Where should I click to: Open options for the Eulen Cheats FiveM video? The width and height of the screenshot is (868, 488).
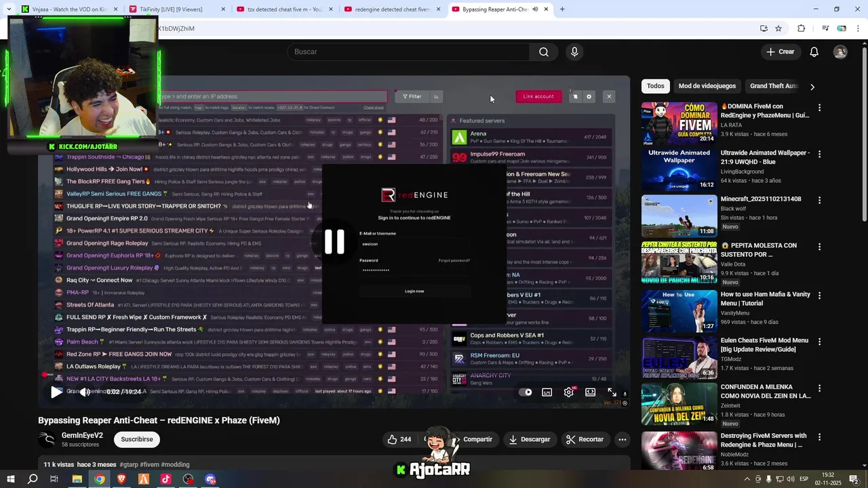coord(819,343)
